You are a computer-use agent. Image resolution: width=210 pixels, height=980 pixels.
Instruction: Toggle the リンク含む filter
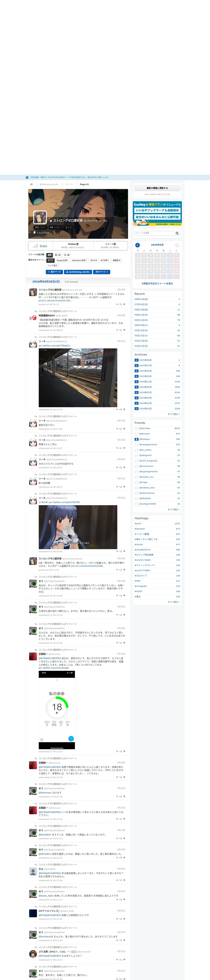coord(53,266)
